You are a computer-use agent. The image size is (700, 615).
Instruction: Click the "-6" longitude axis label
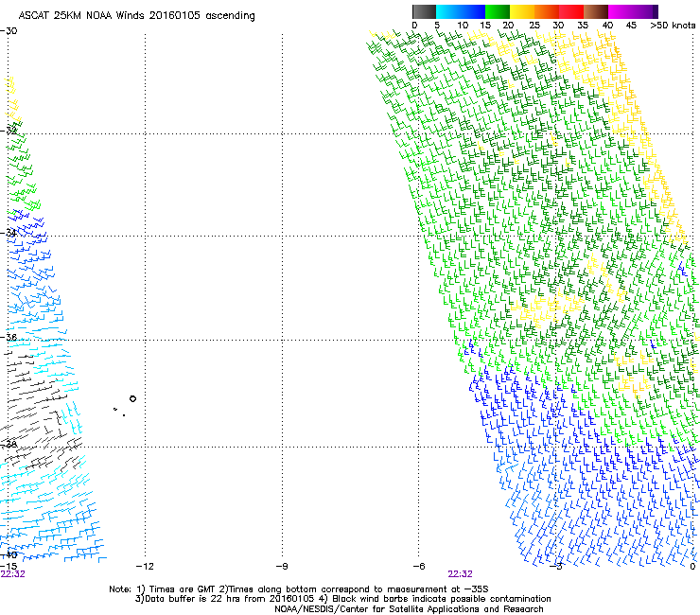(x=419, y=567)
